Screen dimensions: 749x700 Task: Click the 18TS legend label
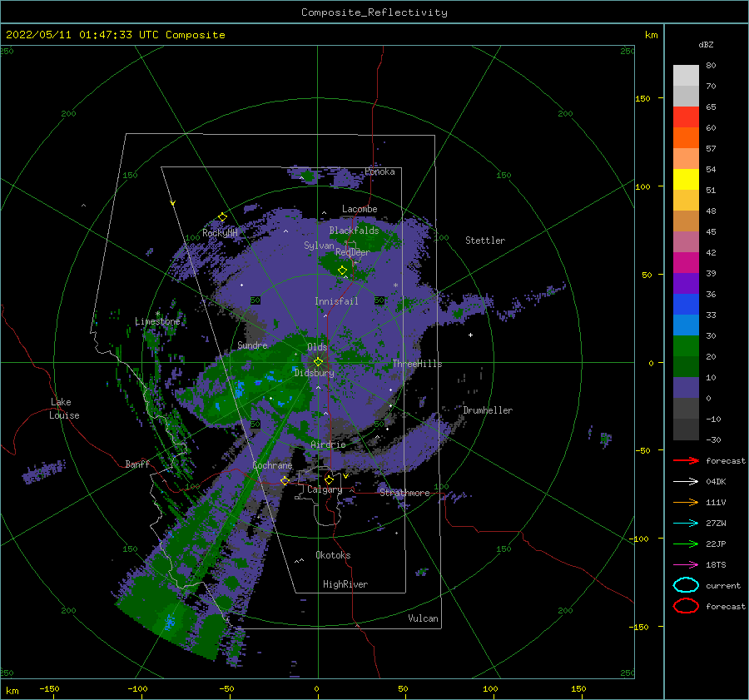coord(716,565)
